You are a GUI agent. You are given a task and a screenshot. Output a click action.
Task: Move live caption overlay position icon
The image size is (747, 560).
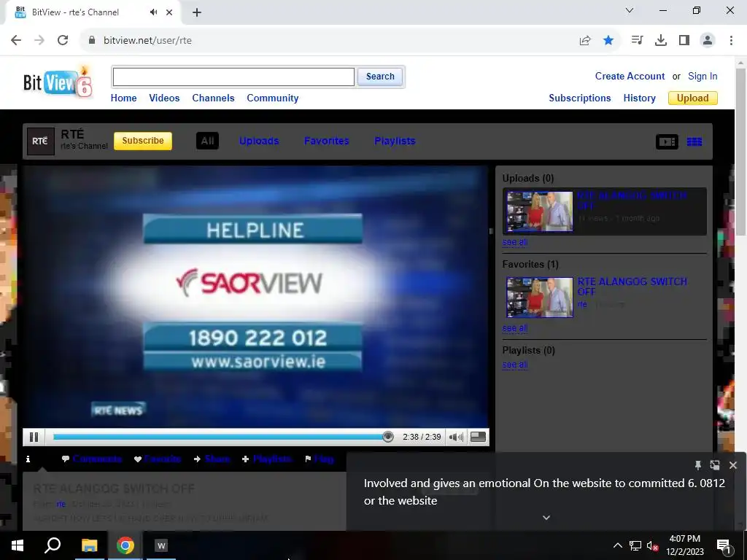click(715, 465)
